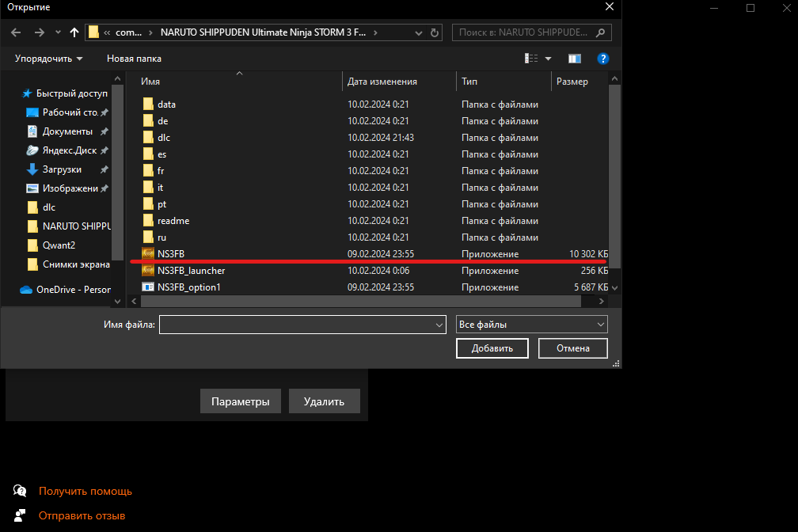Screen dimensions: 798x532
Task: Open the Все файлы file type dropdown
Action: (532, 325)
